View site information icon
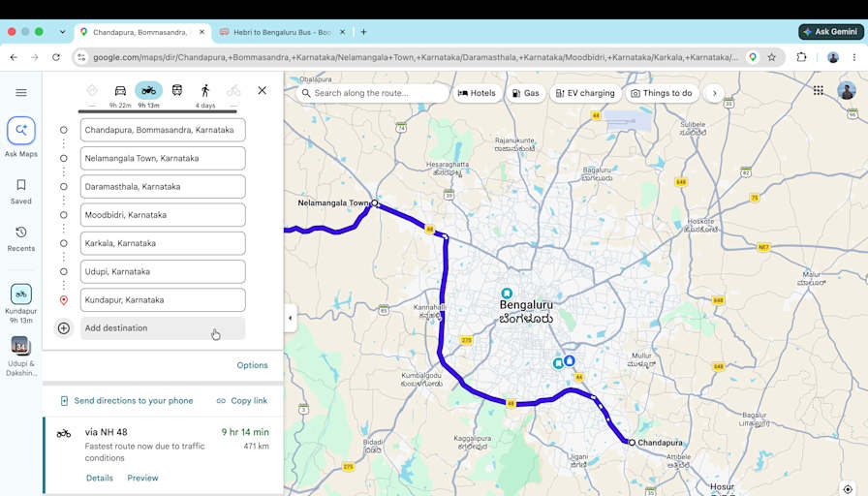This screenshot has height=496, width=868. click(x=81, y=57)
